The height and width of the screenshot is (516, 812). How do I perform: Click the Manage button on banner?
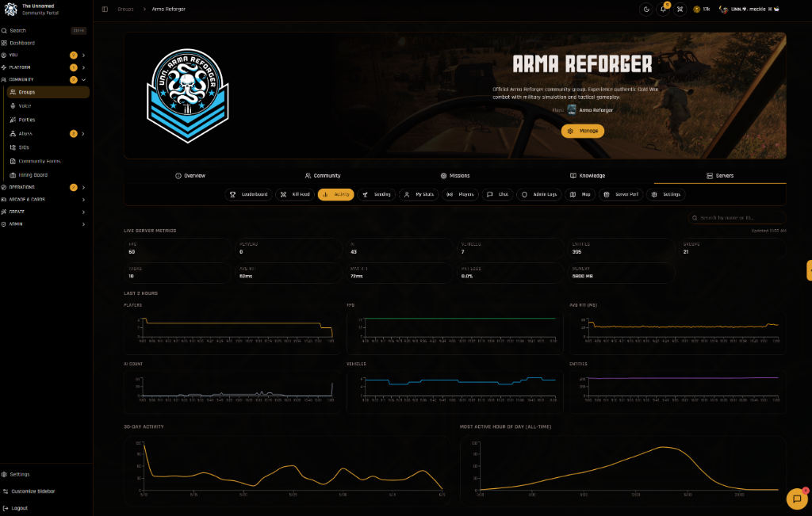point(583,131)
